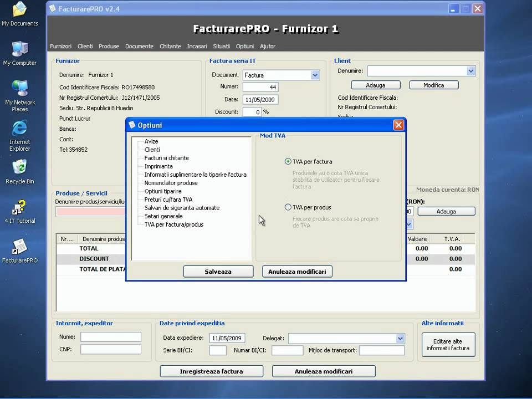Click Salveaza button in Optiuni
Image resolution: width=532 pixels, height=399 pixels.
(x=218, y=272)
